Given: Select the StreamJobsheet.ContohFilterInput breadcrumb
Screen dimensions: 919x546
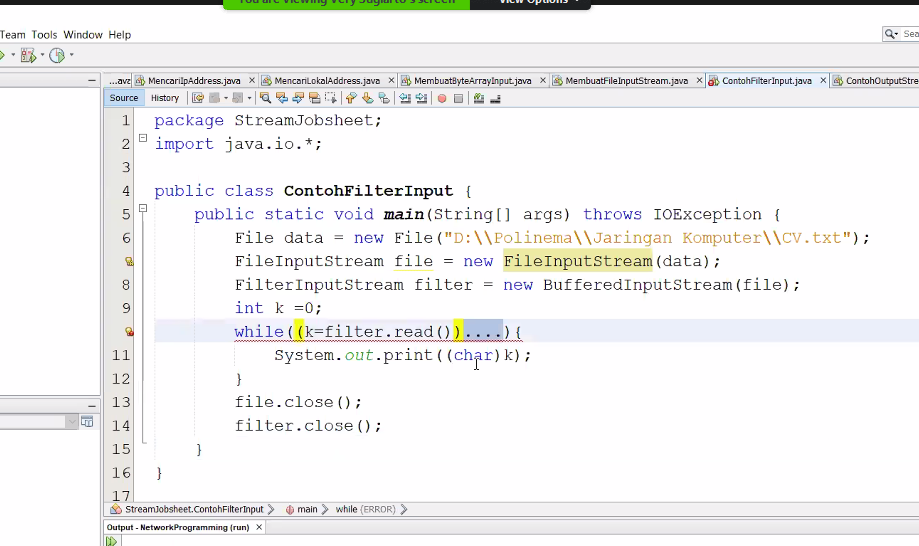Looking at the screenshot, I should tap(194, 509).
